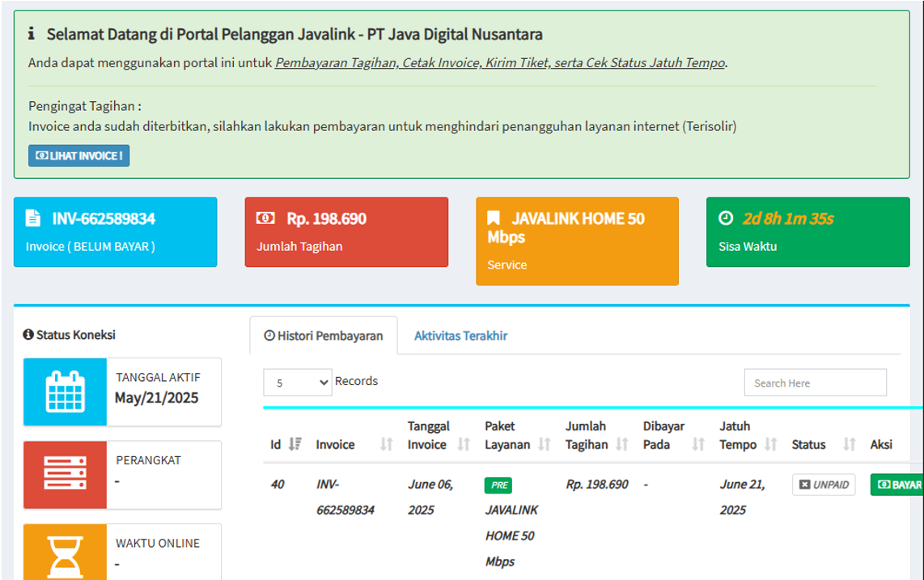924x580 pixels.
Task: Click the info icon beside Selamat Datang heading
Action: 32,34
